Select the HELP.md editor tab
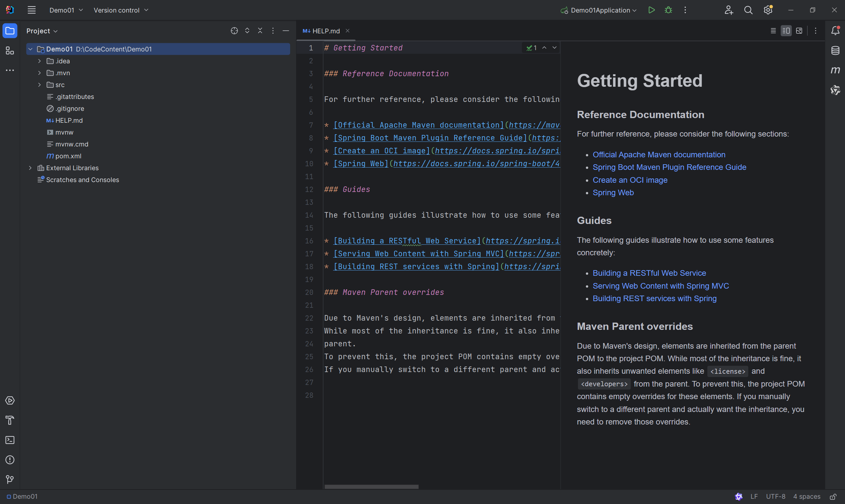This screenshot has height=504, width=845. [325, 31]
